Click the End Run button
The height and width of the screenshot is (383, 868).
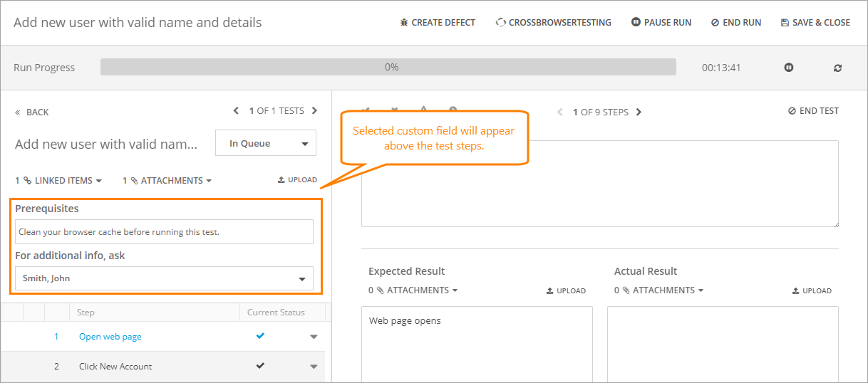736,23
